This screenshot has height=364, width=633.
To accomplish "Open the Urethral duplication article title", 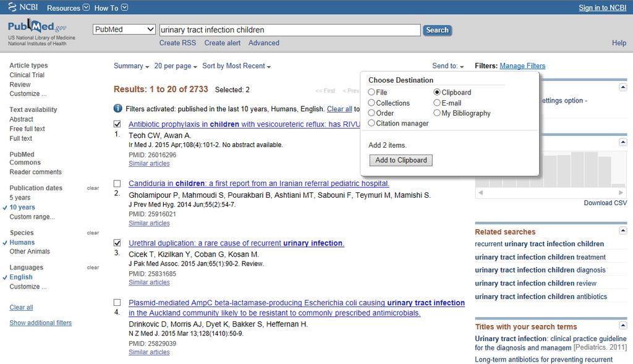I will coord(236,243).
